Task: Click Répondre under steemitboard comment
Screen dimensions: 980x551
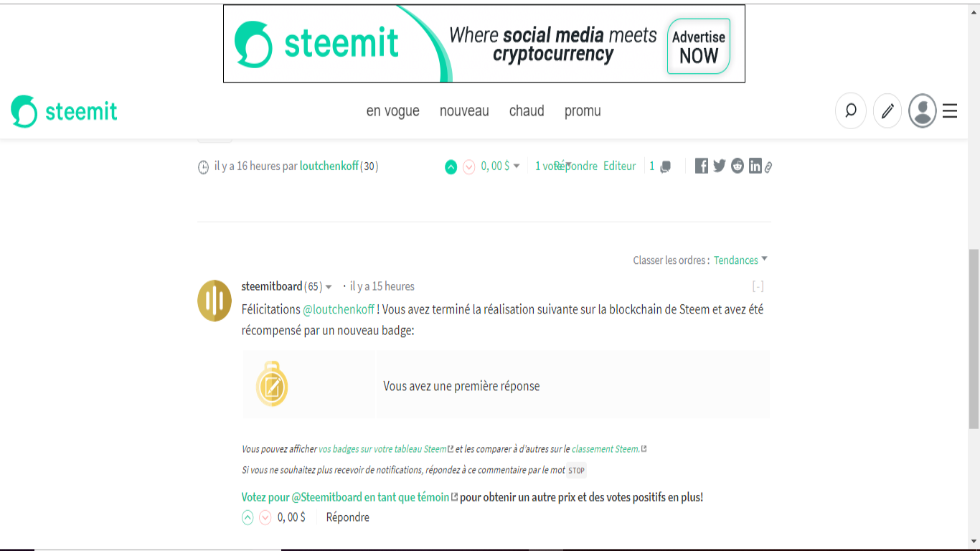Action: click(x=348, y=517)
